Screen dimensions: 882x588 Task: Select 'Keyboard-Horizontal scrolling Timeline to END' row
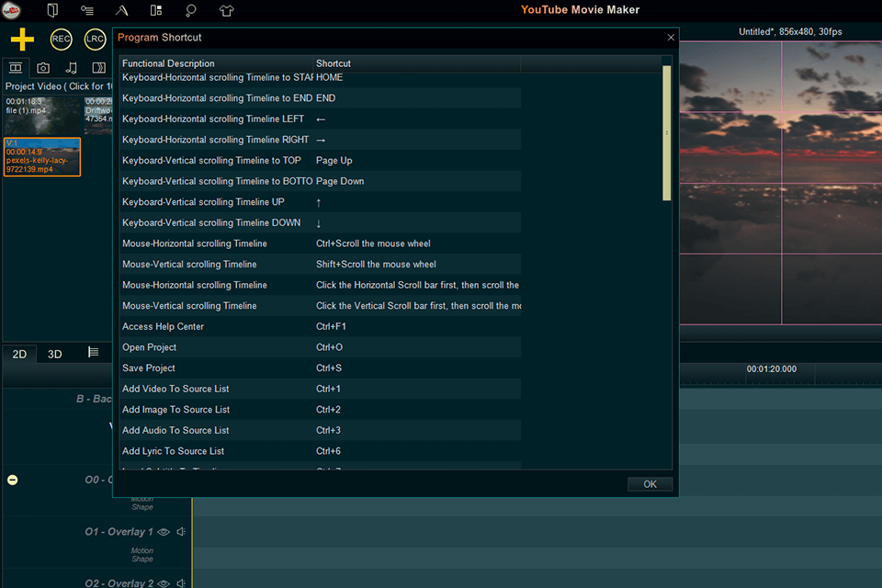(320, 98)
